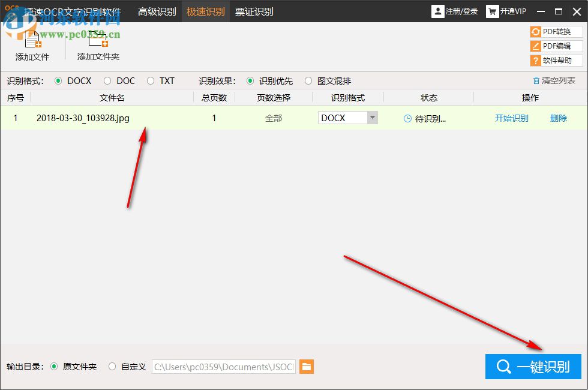Open the PDF编辑 editing tool
Viewport: 588px width, 390px height.
pyautogui.click(x=556, y=46)
